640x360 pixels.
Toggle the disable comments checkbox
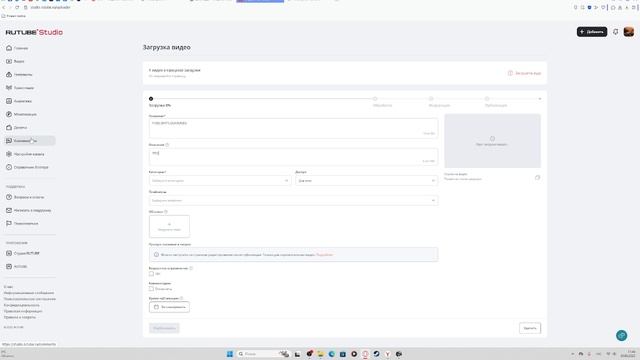[x=151, y=289]
